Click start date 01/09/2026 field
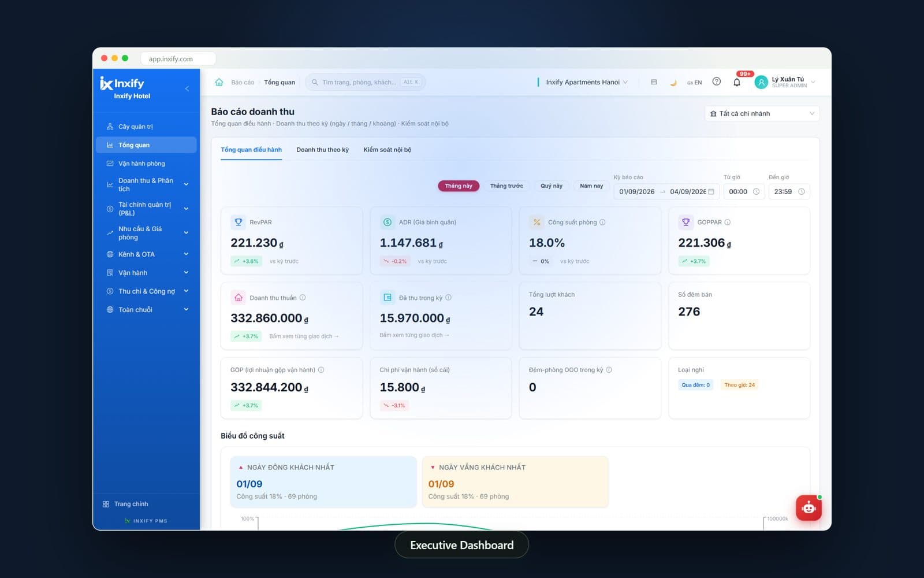Viewport: 924px width, 578px height. point(637,192)
